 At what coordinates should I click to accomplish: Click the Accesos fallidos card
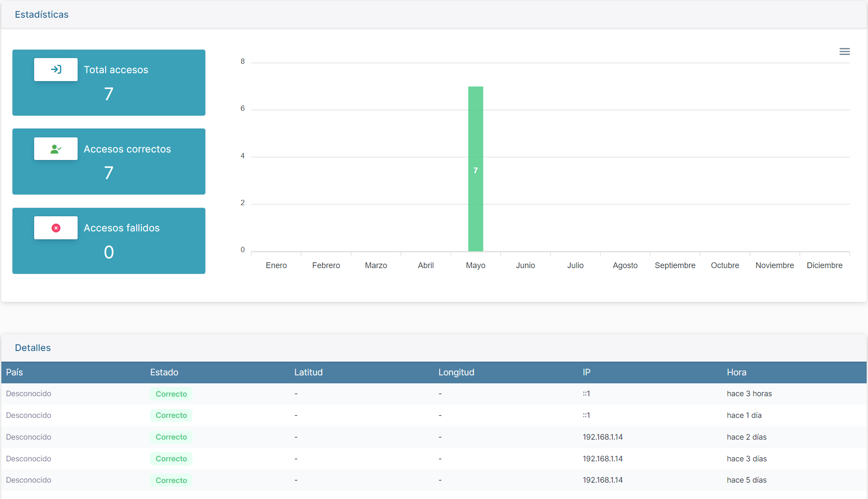click(x=109, y=241)
